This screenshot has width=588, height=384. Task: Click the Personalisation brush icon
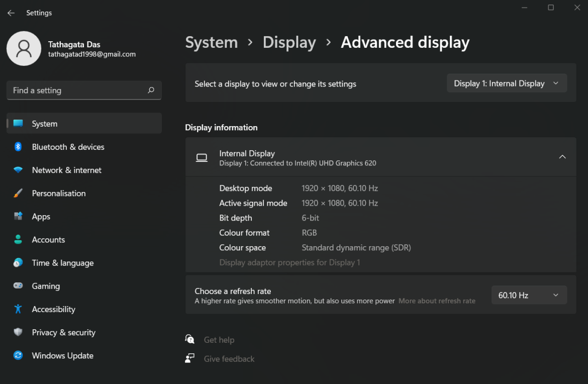18,193
